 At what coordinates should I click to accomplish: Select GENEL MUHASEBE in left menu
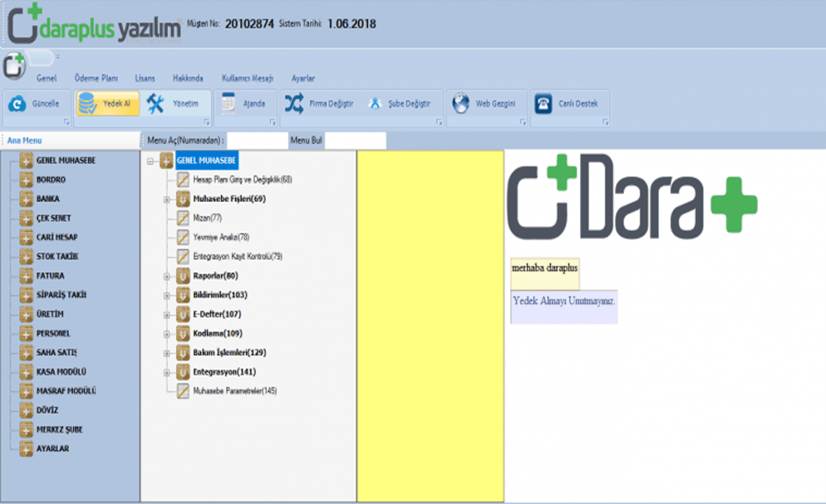tap(66, 161)
